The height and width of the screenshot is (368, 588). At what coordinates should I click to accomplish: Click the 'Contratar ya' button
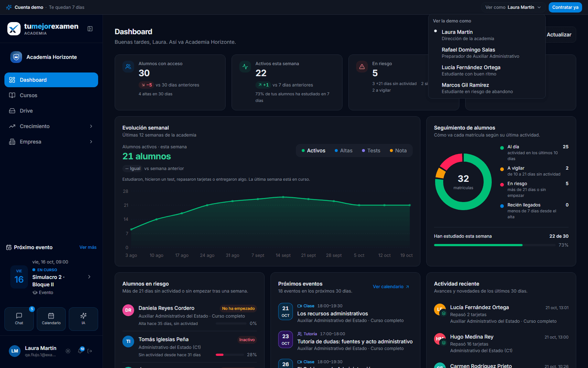point(565,7)
